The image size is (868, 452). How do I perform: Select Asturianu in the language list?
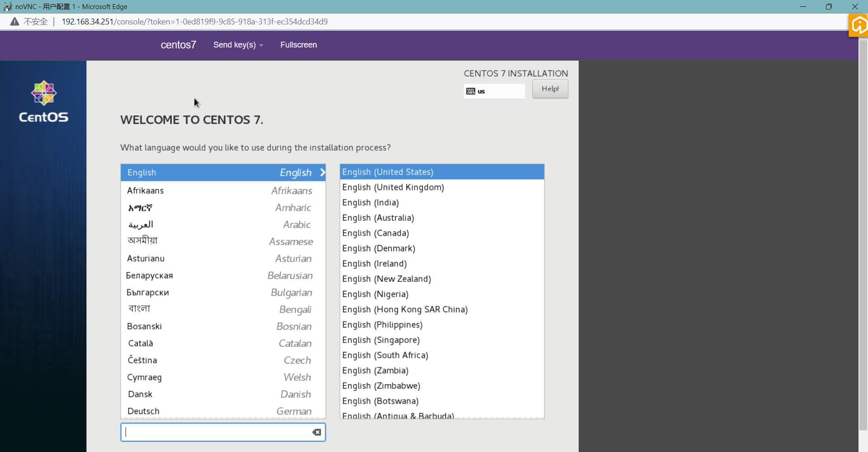point(223,258)
